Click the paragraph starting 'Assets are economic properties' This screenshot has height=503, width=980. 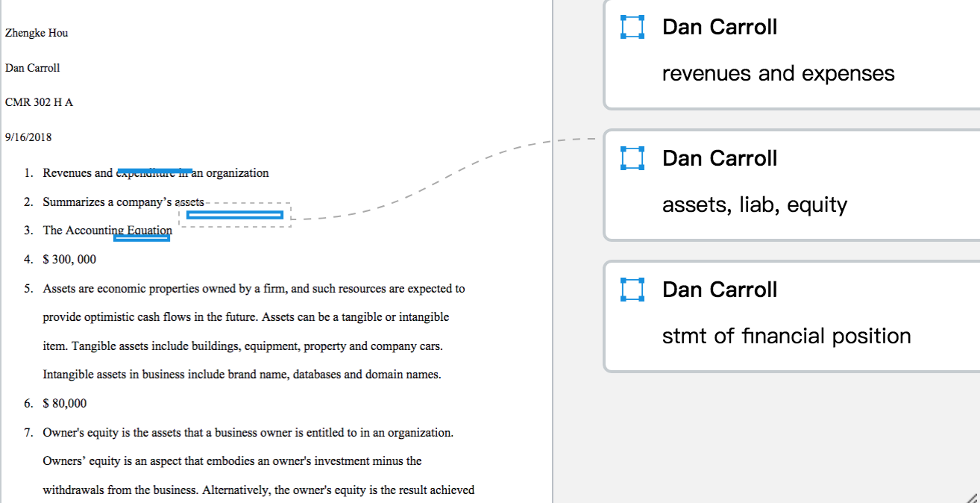(x=254, y=331)
